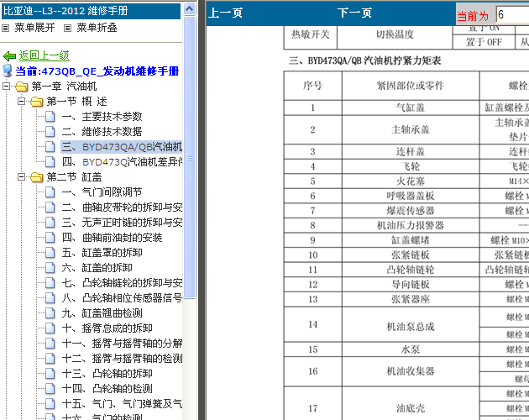
Task: Click the page icon for 十一、摇臂与摇臂轴的分解
Action: 50,344
